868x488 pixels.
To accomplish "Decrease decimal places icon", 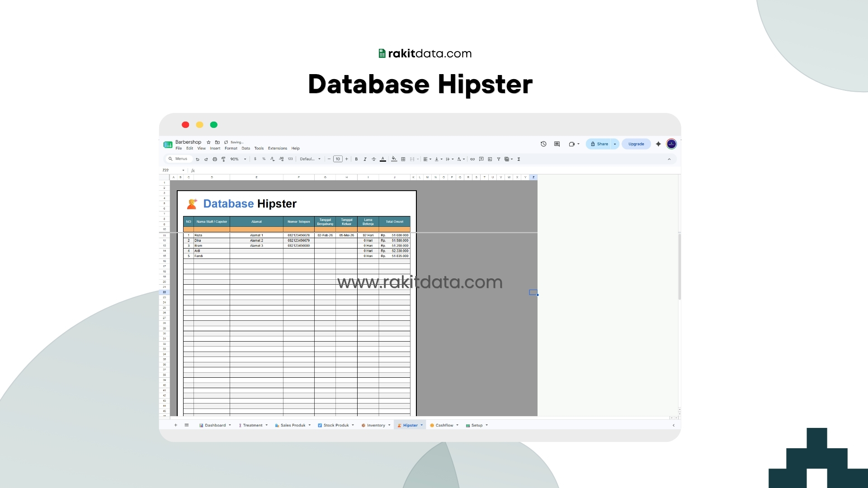I will pyautogui.click(x=272, y=159).
